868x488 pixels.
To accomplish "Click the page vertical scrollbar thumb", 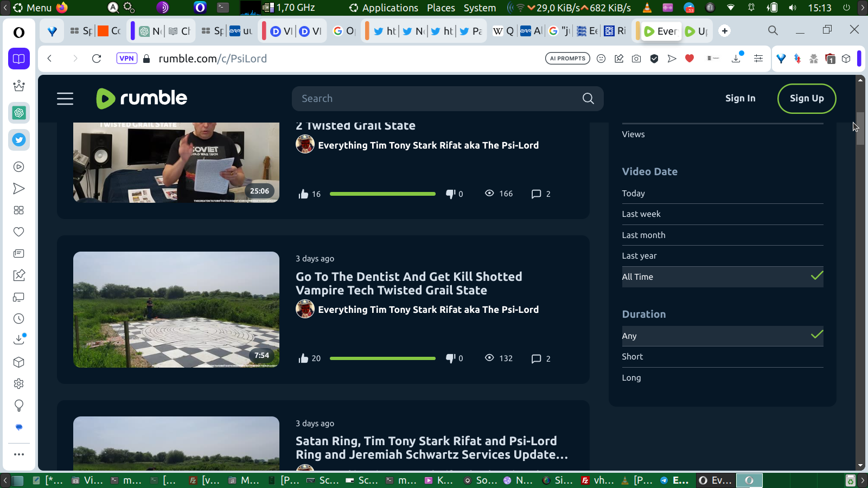I will click(x=860, y=129).
